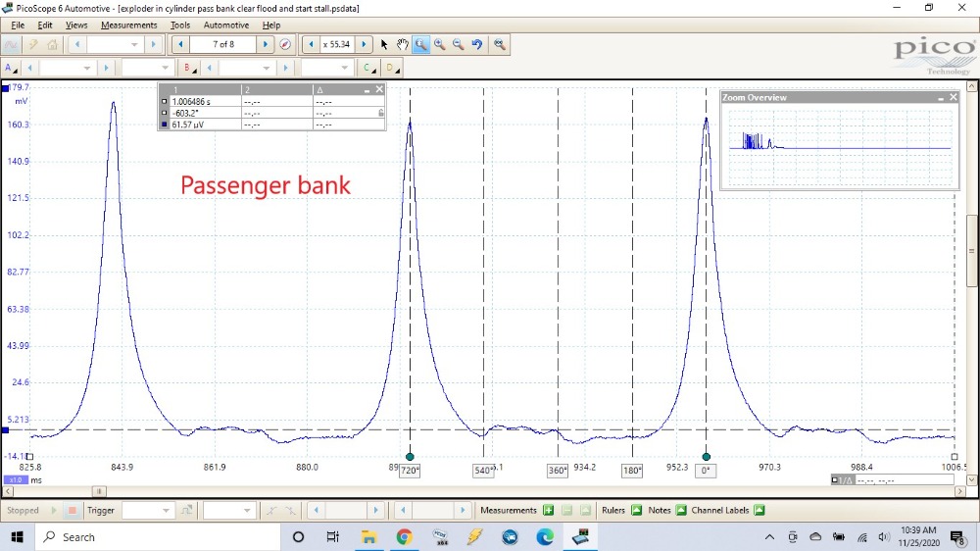Image resolution: width=980 pixels, height=551 pixels.
Task: Go to next waveform buffer
Action: tap(266, 45)
